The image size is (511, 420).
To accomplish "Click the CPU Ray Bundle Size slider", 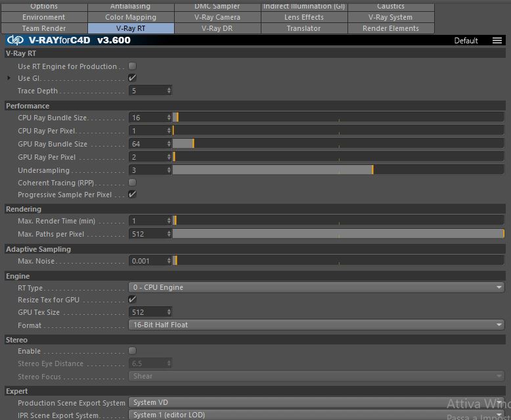I will click(x=338, y=118).
